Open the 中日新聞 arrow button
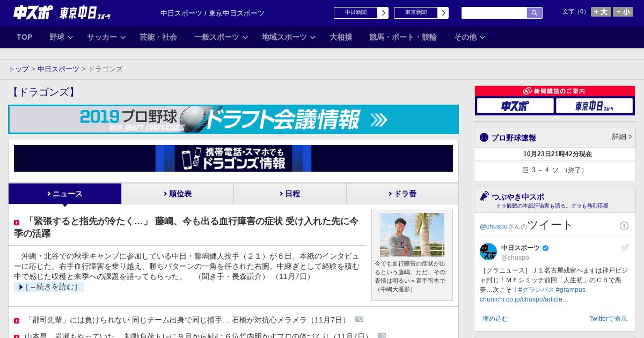Screen dimensions: 644x338 [x=383, y=13]
